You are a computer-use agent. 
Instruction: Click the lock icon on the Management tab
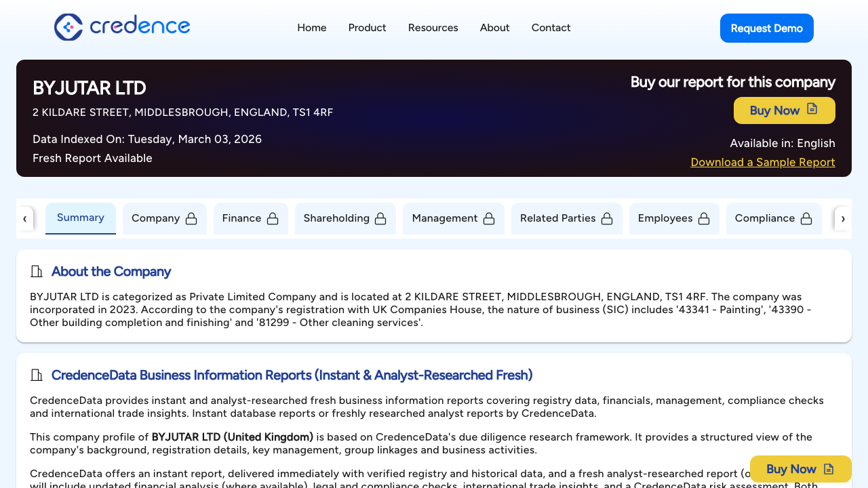489,218
